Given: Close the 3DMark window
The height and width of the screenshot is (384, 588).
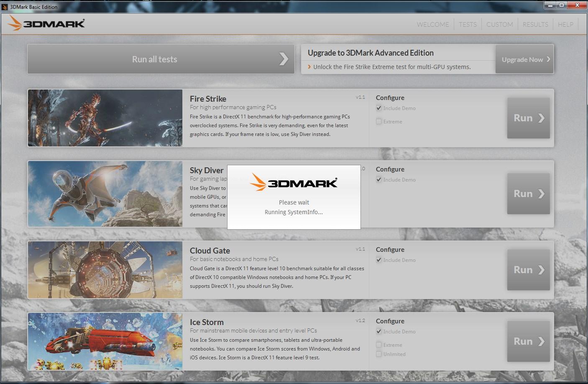Looking at the screenshot, I should (577, 5).
